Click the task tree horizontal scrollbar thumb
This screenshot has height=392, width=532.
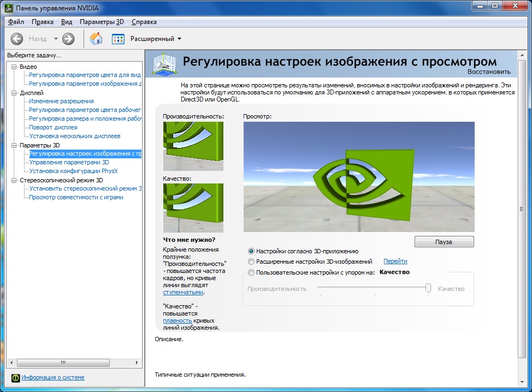pyautogui.click(x=63, y=363)
